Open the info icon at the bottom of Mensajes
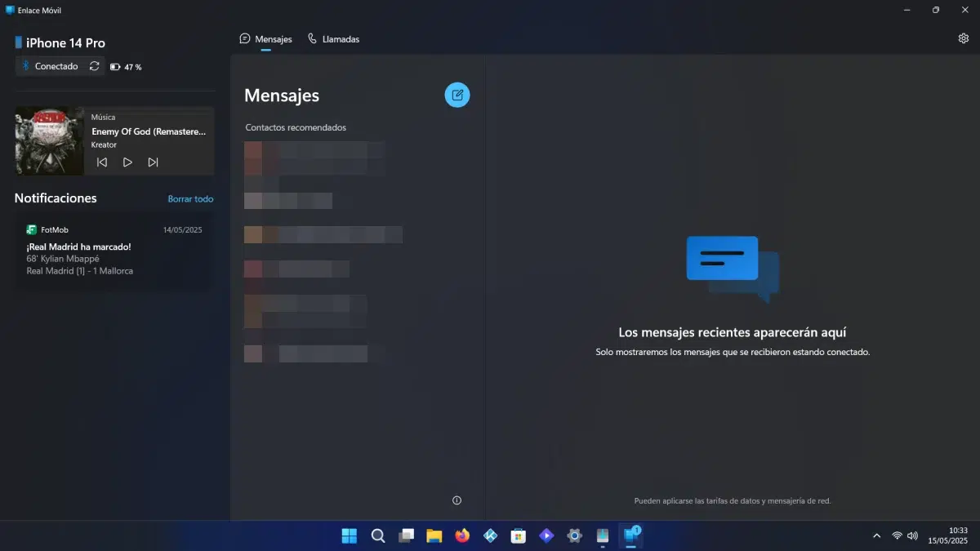 [x=457, y=500]
